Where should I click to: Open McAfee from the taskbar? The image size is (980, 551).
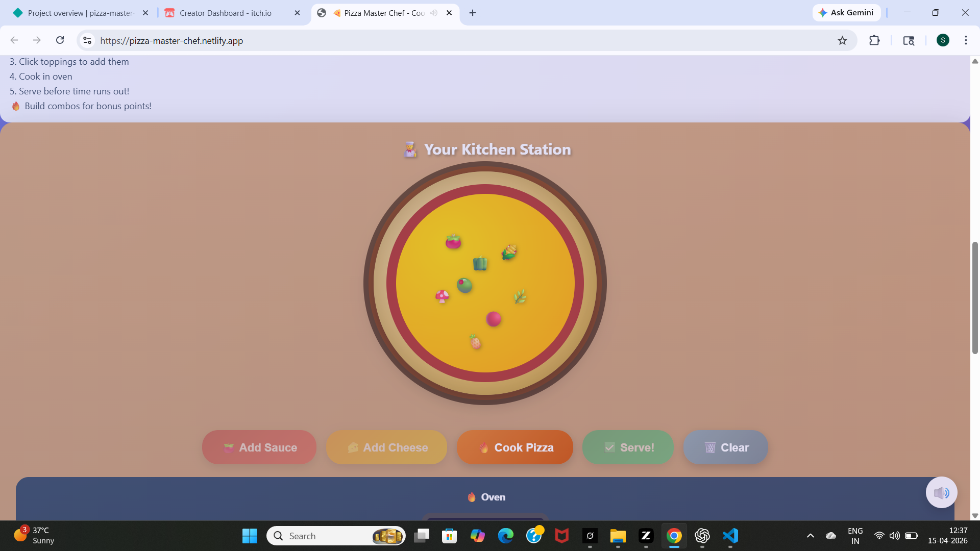coord(561,536)
